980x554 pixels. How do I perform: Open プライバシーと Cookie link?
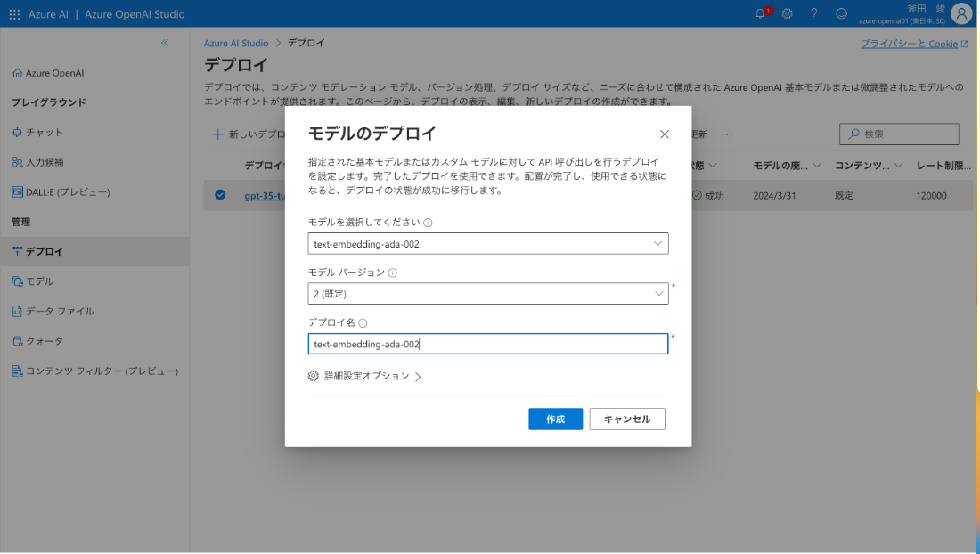914,44
